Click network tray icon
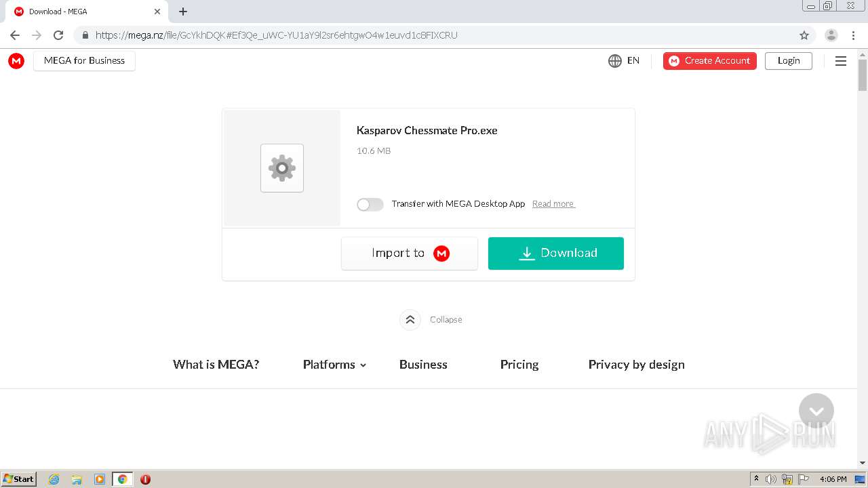Image resolution: width=868 pixels, height=488 pixels. (x=787, y=479)
